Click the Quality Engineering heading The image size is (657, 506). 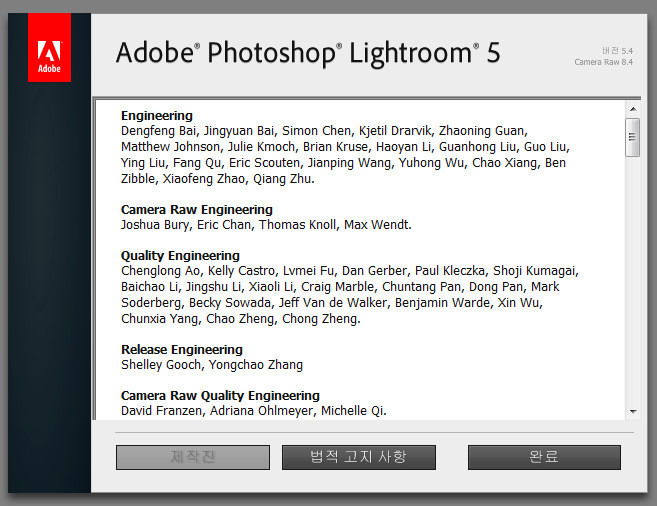pyautogui.click(x=180, y=256)
